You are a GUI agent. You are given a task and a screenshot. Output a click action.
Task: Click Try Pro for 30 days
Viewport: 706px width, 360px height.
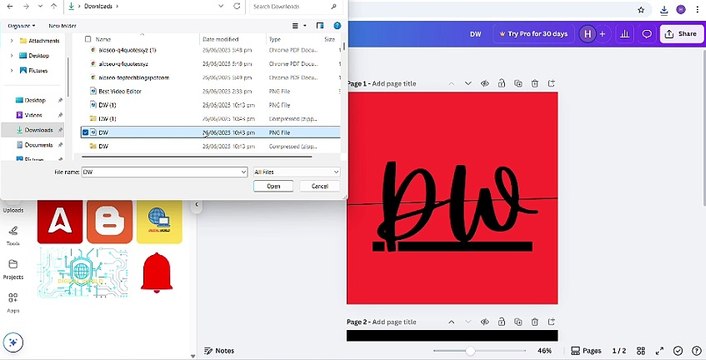(534, 34)
